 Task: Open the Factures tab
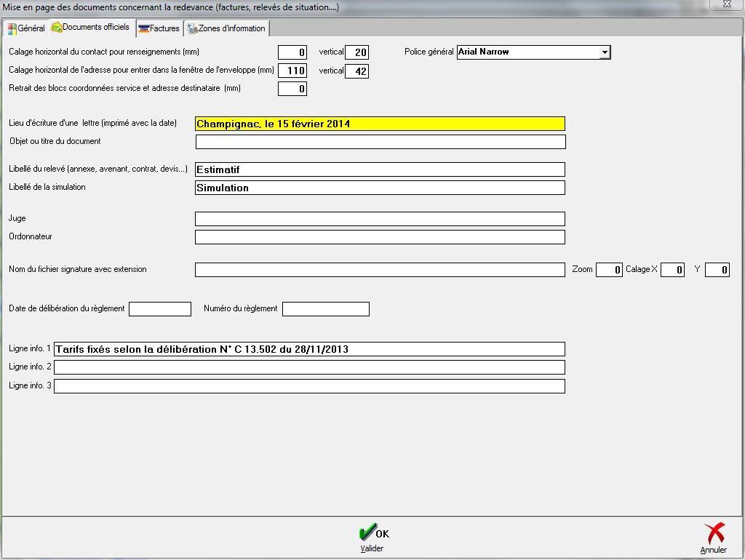click(159, 28)
